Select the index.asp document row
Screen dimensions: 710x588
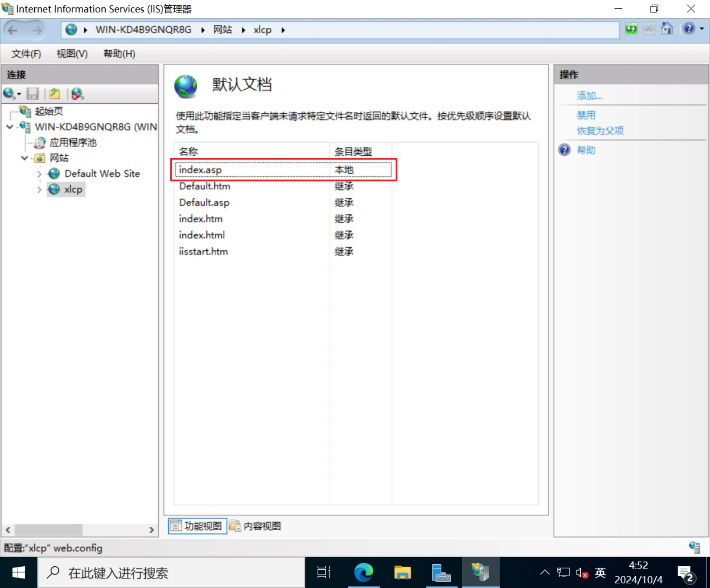click(x=283, y=170)
